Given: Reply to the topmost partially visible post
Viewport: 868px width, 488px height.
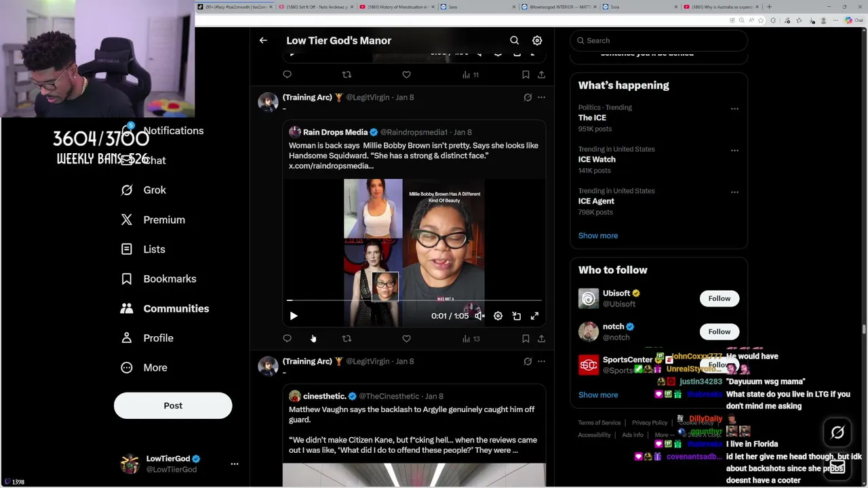Looking at the screenshot, I should (x=287, y=75).
